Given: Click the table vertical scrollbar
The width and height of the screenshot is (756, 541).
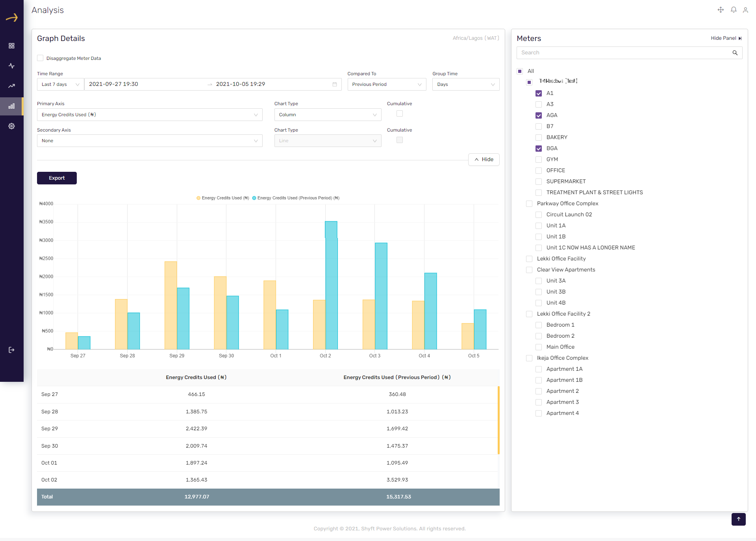Looking at the screenshot, I should (498, 420).
